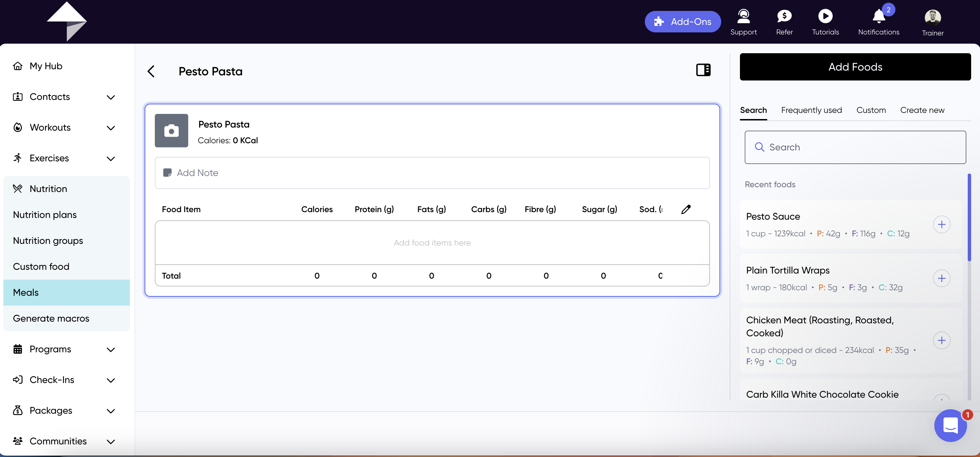Expand the Exercises chevron
980x457 pixels.
[111, 158]
